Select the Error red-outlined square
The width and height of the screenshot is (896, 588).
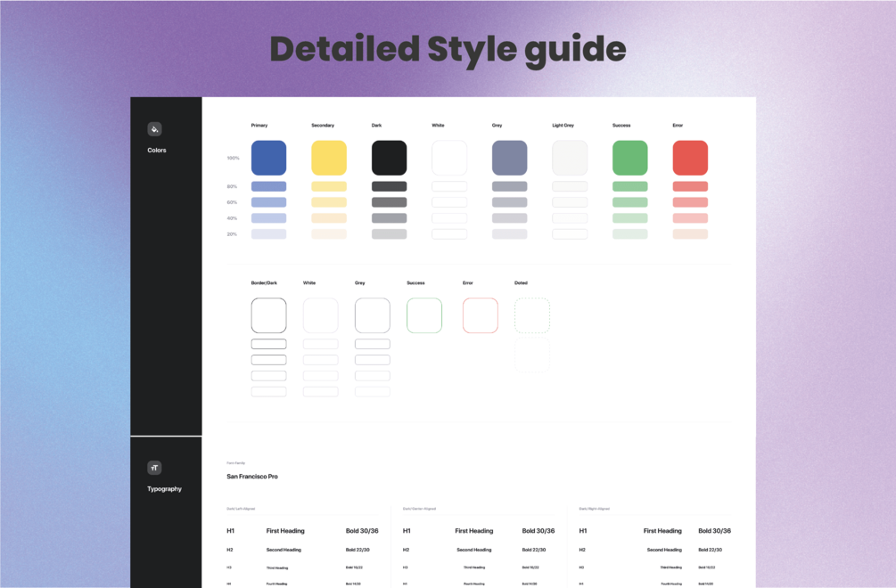pos(480,315)
